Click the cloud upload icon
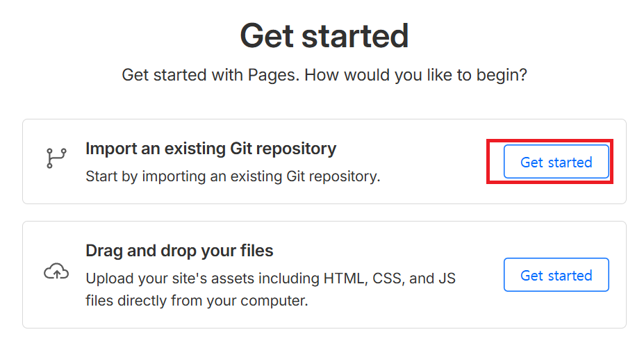This screenshot has height=341, width=644. point(55,272)
